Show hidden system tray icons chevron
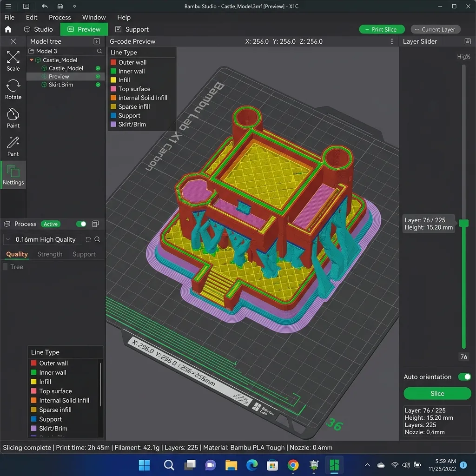The width and height of the screenshot is (476, 476). 367,465
